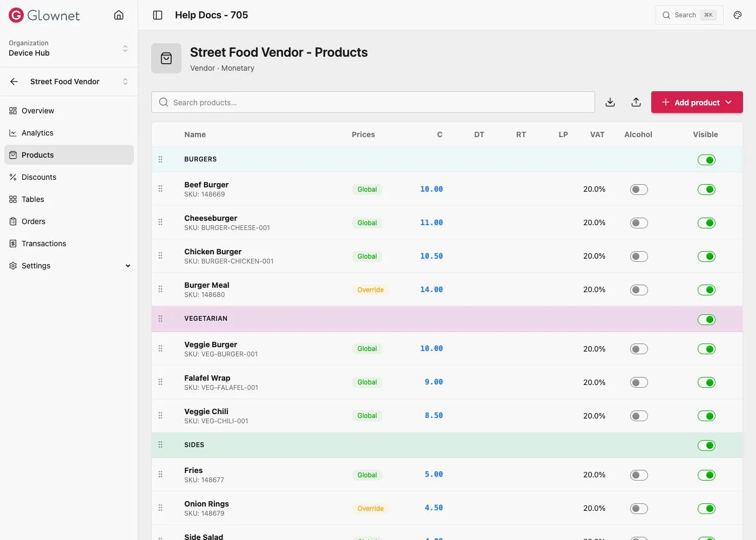Click the Global badge for Veggie Chili
The width and height of the screenshot is (756, 540).
pyautogui.click(x=367, y=416)
